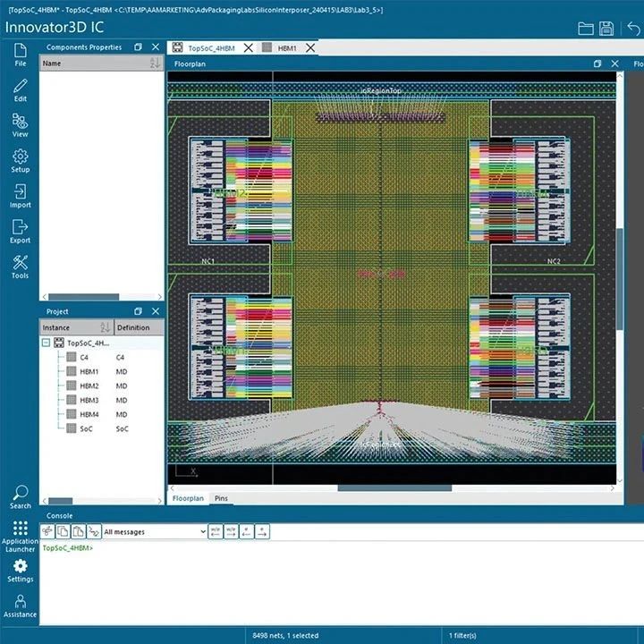Open the File menu in sidebar

[x=20, y=55]
